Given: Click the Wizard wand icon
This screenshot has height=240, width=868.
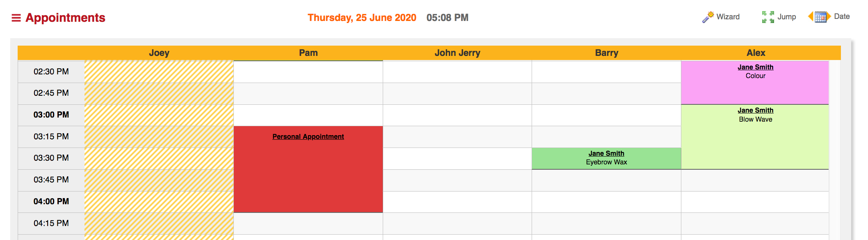Looking at the screenshot, I should 708,17.
